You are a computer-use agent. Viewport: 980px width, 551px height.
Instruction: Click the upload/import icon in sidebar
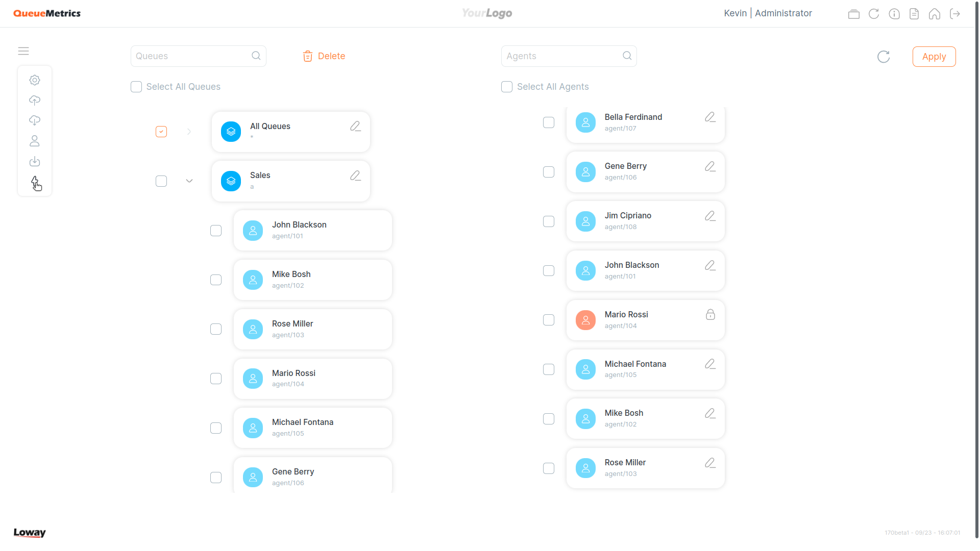point(34,99)
